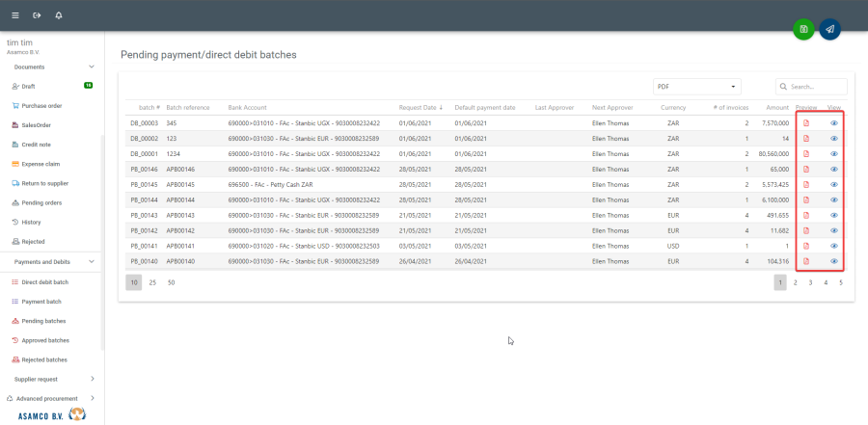The image size is (868, 425).
Task: Preview PDF of batch PB_00140
Action: (806, 261)
